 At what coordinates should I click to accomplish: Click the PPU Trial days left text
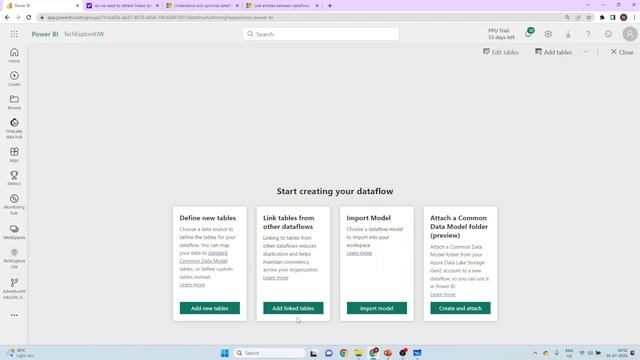(x=501, y=34)
